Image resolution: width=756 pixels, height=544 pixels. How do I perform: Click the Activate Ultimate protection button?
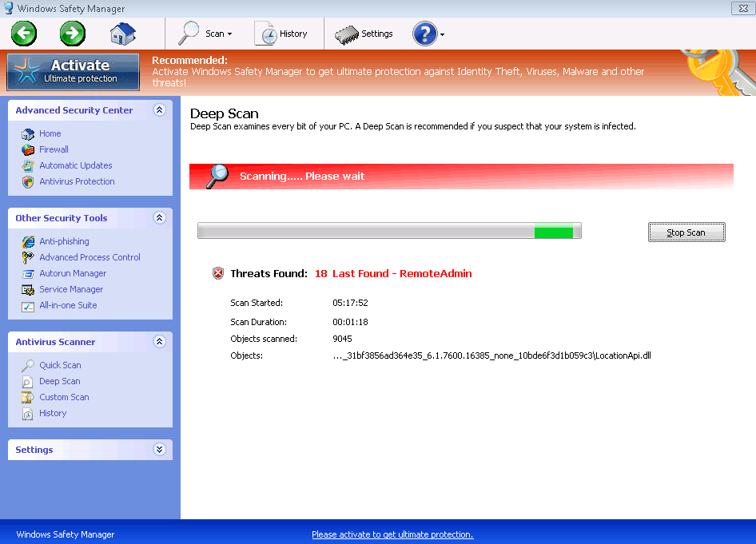[x=73, y=72]
